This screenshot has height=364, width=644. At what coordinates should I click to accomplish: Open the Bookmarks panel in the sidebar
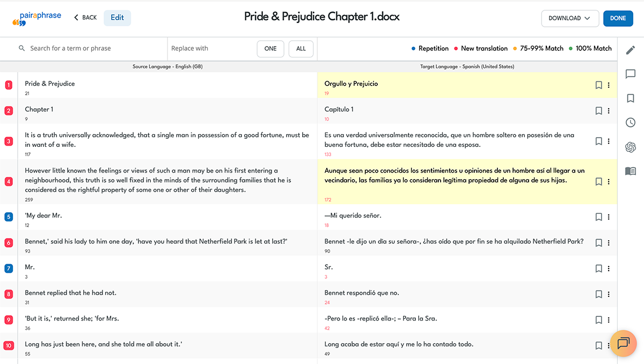point(631,98)
